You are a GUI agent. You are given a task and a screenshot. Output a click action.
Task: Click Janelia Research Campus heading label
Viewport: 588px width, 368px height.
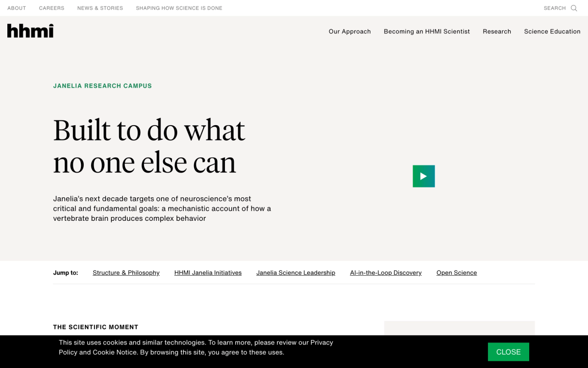(102, 86)
